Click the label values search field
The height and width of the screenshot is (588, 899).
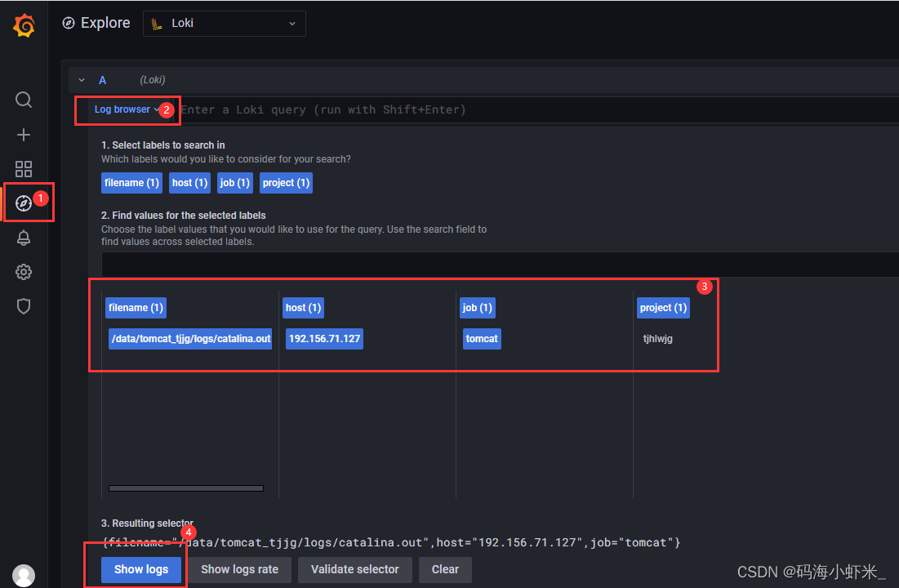coord(500,265)
